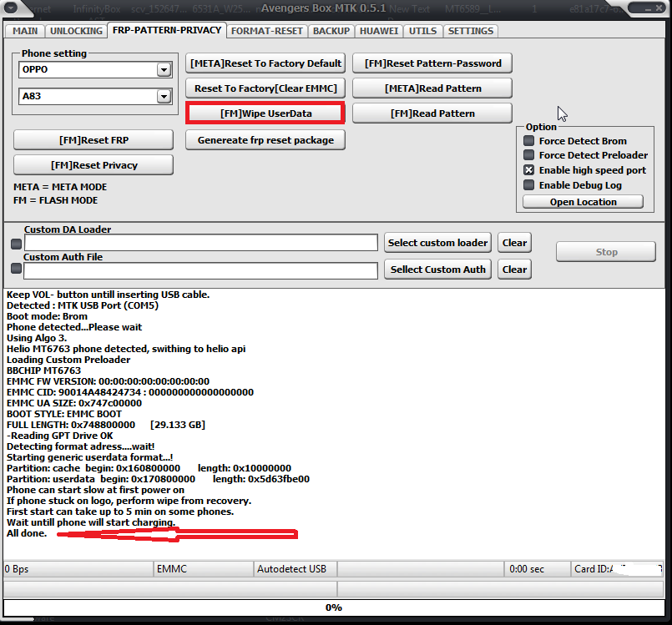Click 'META = META MODE' legend text

[x=60, y=187]
